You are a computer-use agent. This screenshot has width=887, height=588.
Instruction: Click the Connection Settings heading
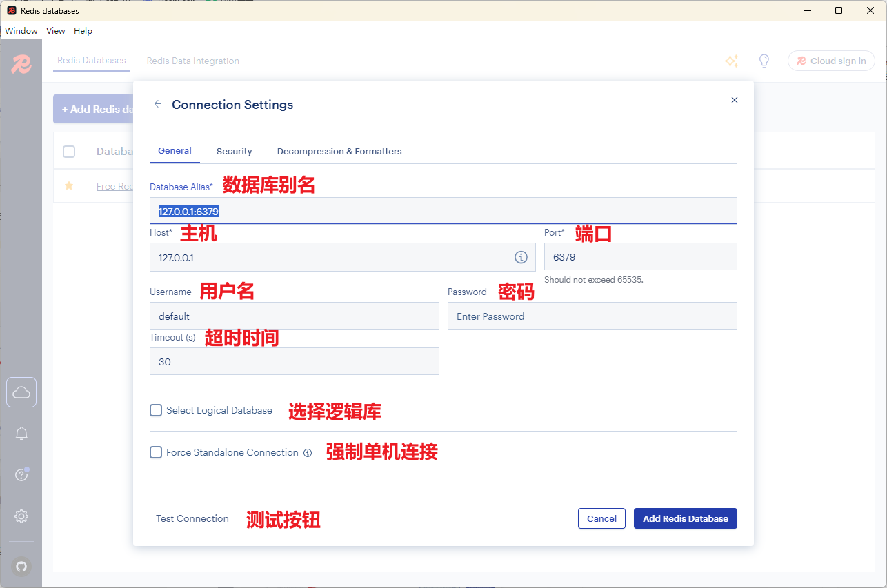click(x=232, y=105)
